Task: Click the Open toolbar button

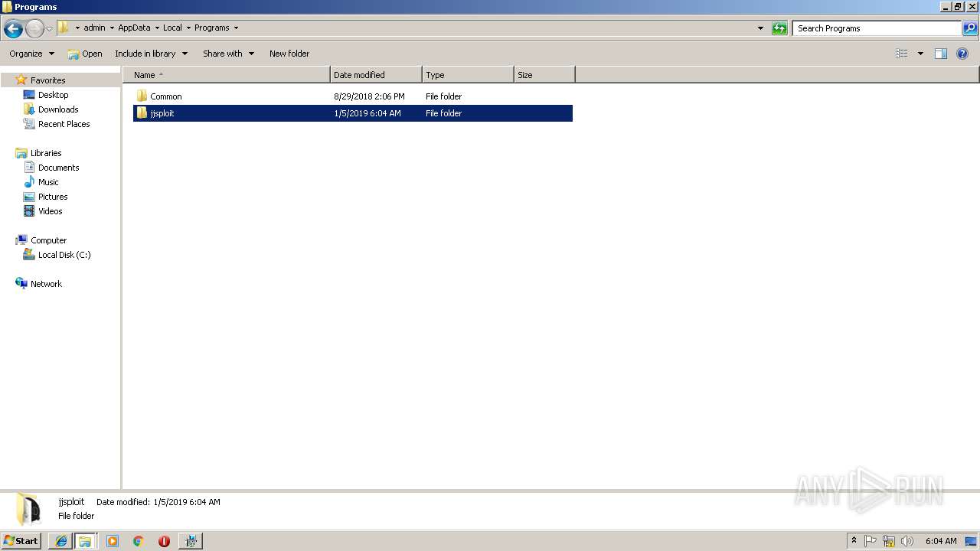Action: (85, 54)
